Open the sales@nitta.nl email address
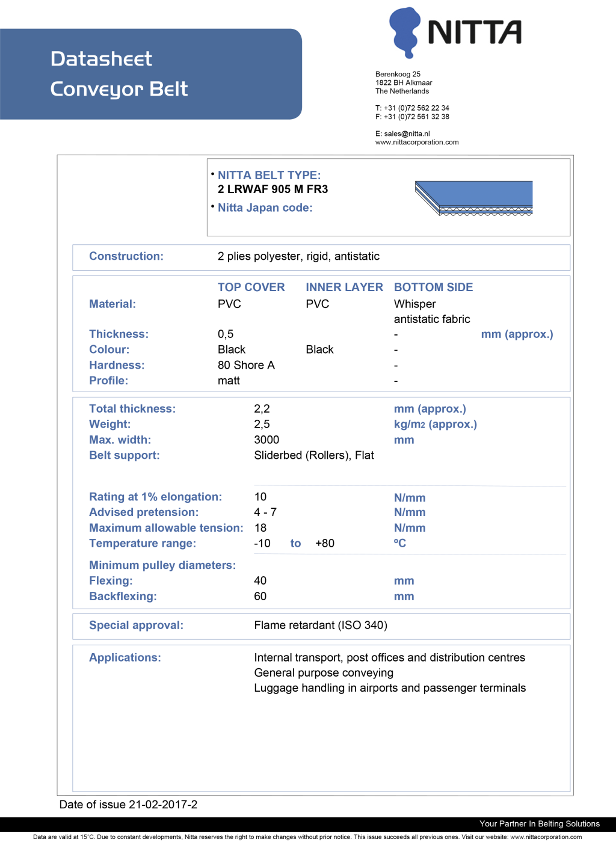Viewport: 616px width, 842px height. click(407, 134)
